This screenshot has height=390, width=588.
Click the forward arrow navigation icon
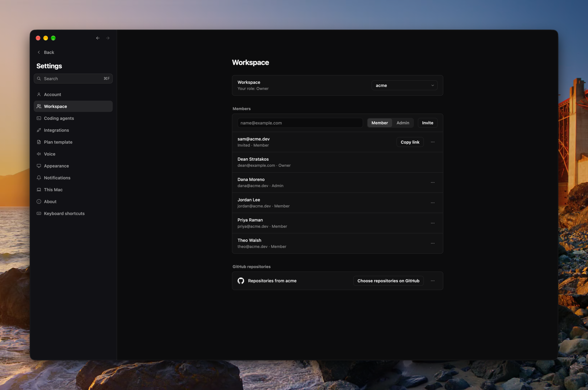pos(108,38)
